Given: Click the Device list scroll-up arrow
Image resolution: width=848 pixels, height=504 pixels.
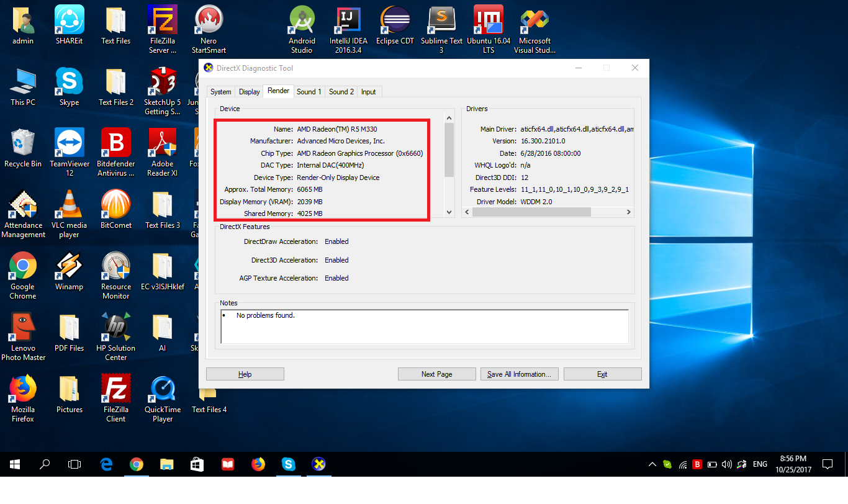Looking at the screenshot, I should 450,117.
